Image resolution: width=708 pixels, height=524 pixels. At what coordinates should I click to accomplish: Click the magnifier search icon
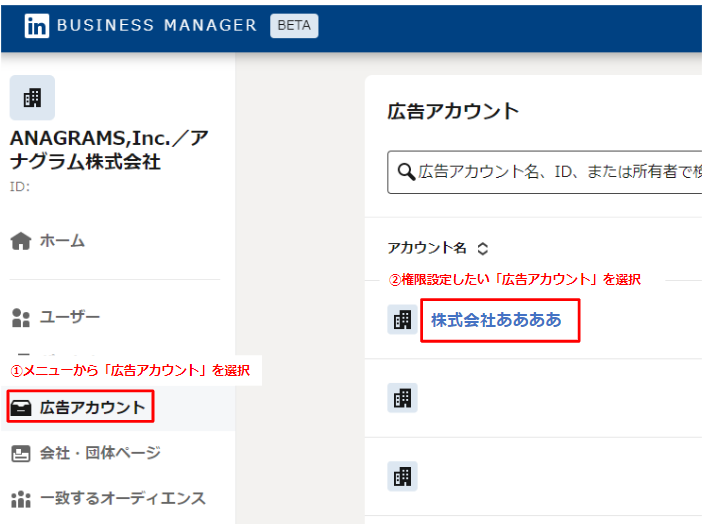(406, 172)
